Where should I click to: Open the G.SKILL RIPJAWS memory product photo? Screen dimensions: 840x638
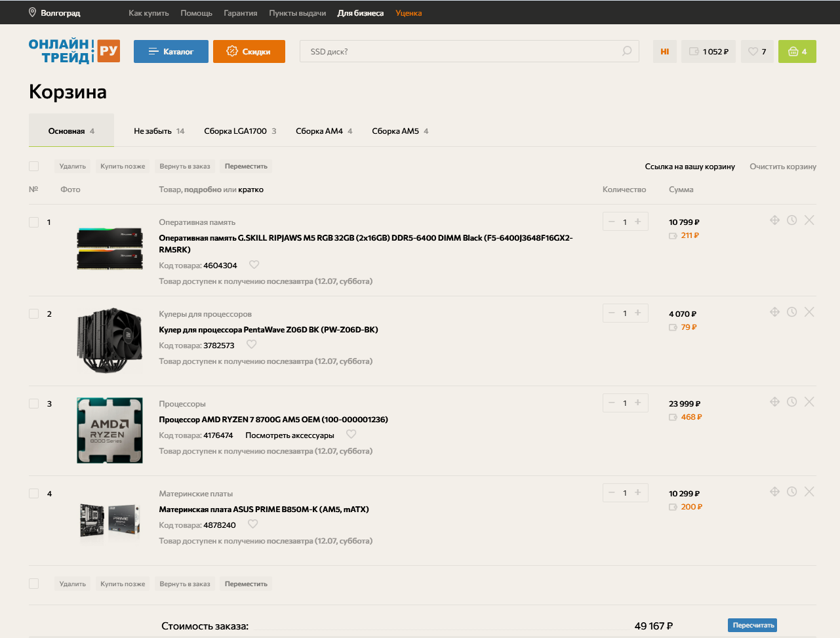tap(110, 249)
